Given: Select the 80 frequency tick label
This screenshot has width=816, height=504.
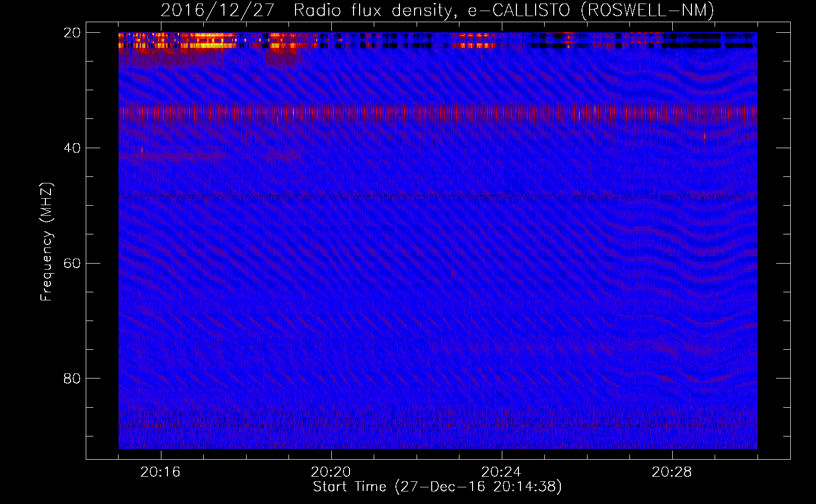Looking at the screenshot, I should coord(72,379).
